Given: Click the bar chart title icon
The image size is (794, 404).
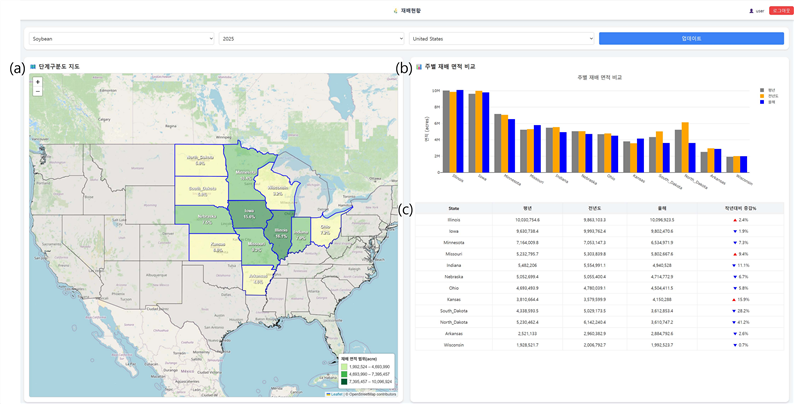Looking at the screenshot, I should pyautogui.click(x=419, y=66).
